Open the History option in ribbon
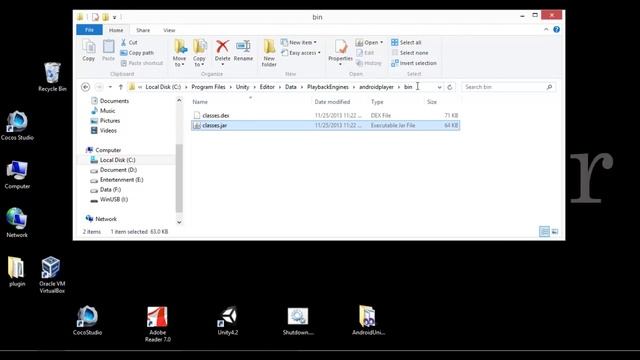Viewport: 640px width, 360px height. point(369,63)
